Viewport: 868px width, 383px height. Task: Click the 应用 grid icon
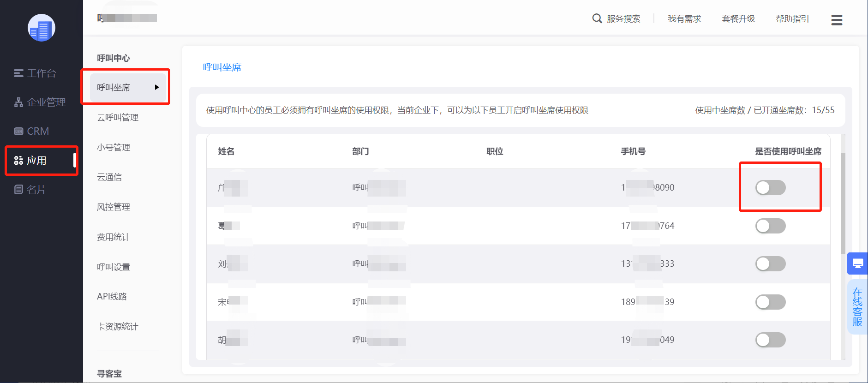(x=18, y=160)
